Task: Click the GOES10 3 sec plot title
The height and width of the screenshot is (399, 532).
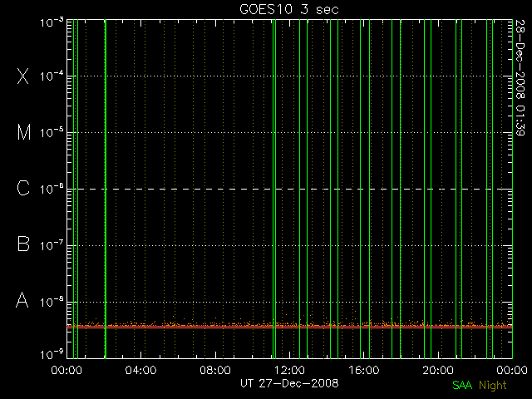Action: click(x=289, y=9)
